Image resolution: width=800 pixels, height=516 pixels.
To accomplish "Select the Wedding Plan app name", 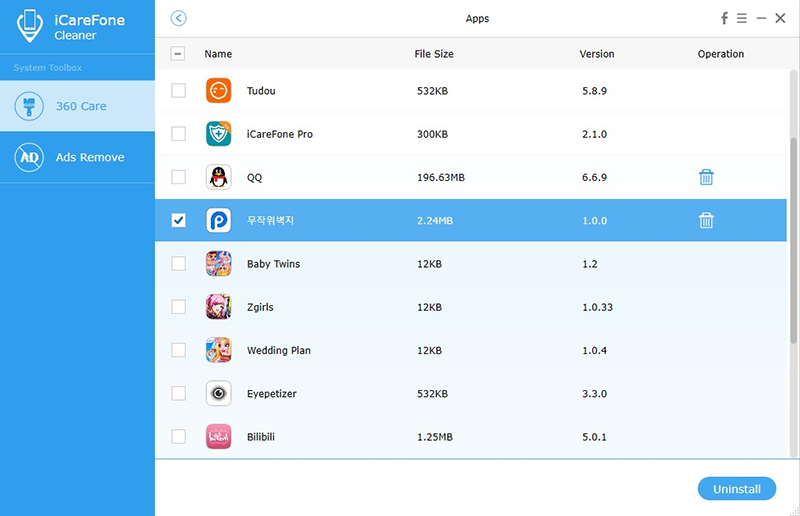I will [x=279, y=350].
